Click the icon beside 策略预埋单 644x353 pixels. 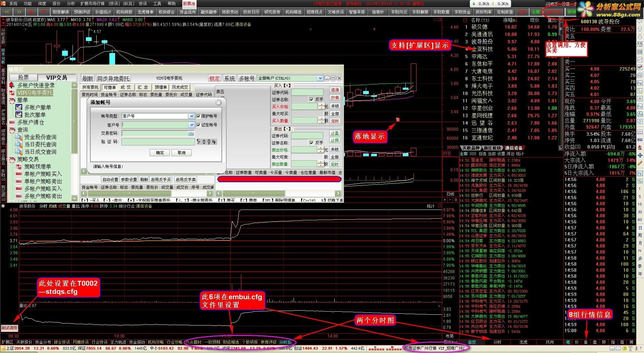tap(19, 167)
